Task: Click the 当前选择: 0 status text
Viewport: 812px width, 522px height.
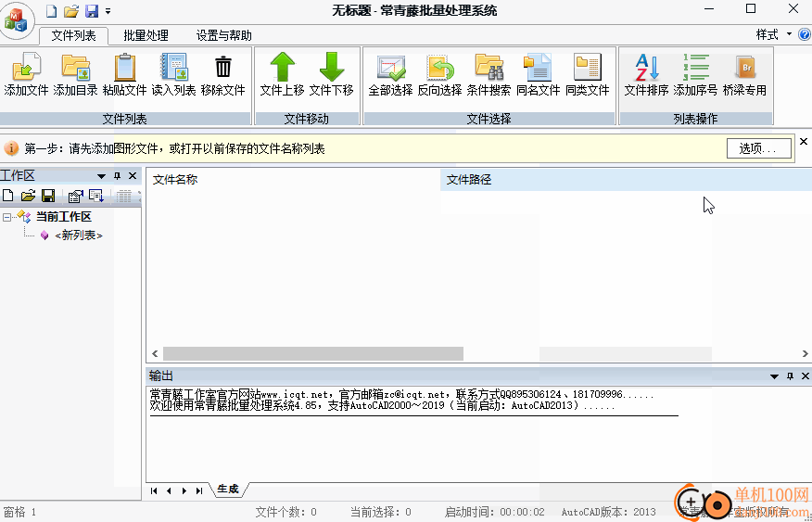Action: (381, 512)
